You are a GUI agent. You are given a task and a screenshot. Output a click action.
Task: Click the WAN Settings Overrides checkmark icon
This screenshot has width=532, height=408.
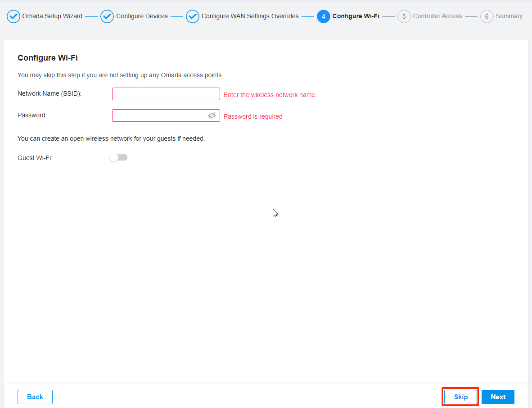192,16
